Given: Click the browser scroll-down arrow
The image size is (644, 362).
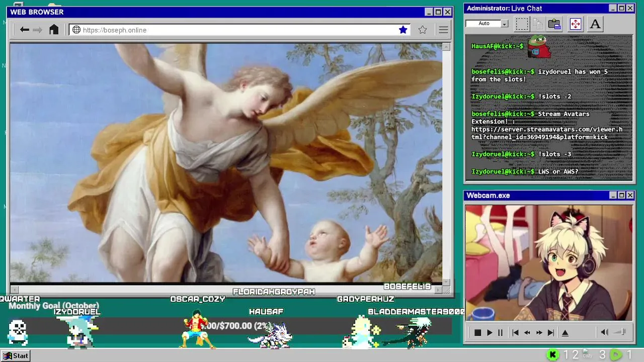Looking at the screenshot, I should 446,282.
